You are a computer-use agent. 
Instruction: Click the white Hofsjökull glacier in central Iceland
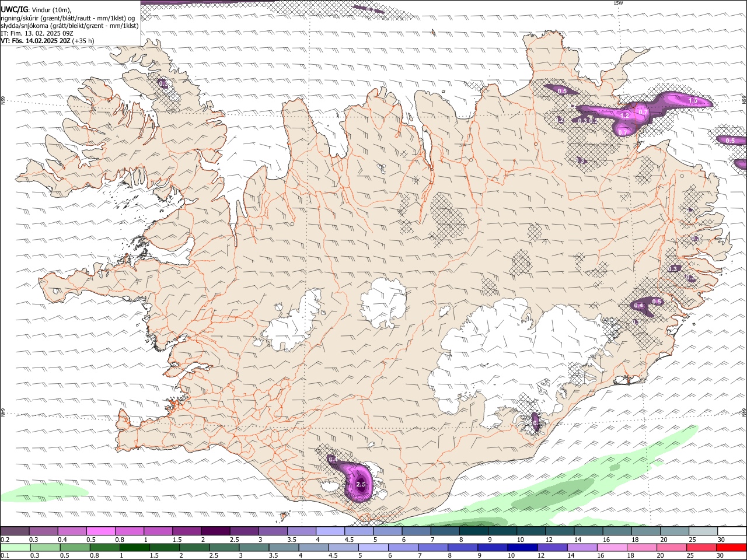pyautogui.click(x=383, y=303)
